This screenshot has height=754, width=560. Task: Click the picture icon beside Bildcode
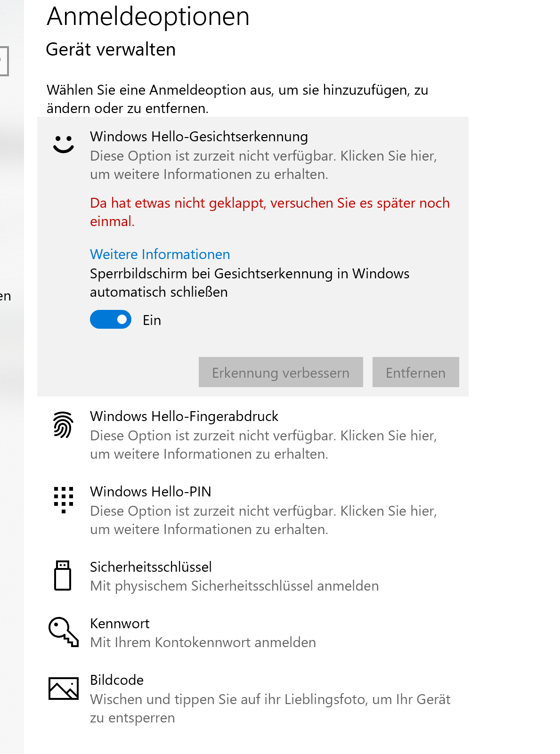[64, 689]
